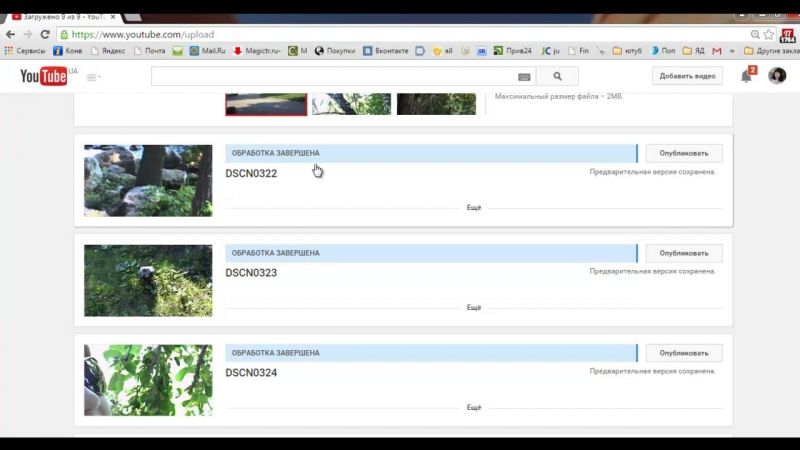Click the search magnifier button

557,77
